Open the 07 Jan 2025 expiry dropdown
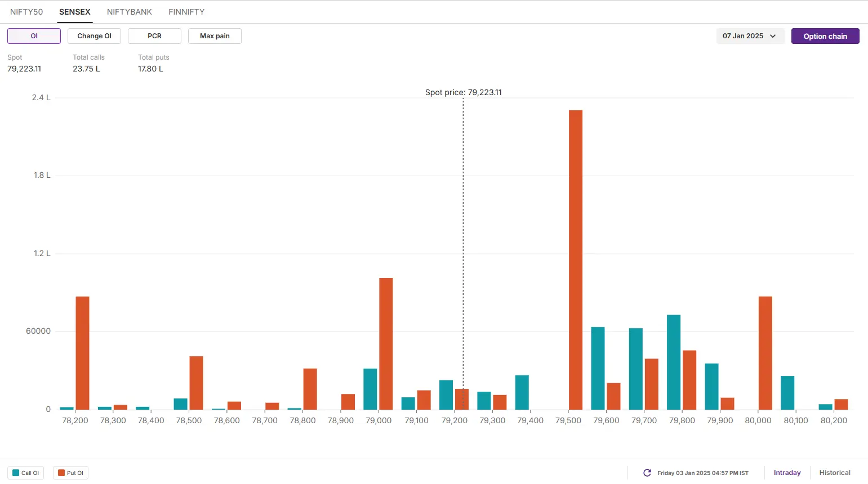This screenshot has height=484, width=868. 750,36
